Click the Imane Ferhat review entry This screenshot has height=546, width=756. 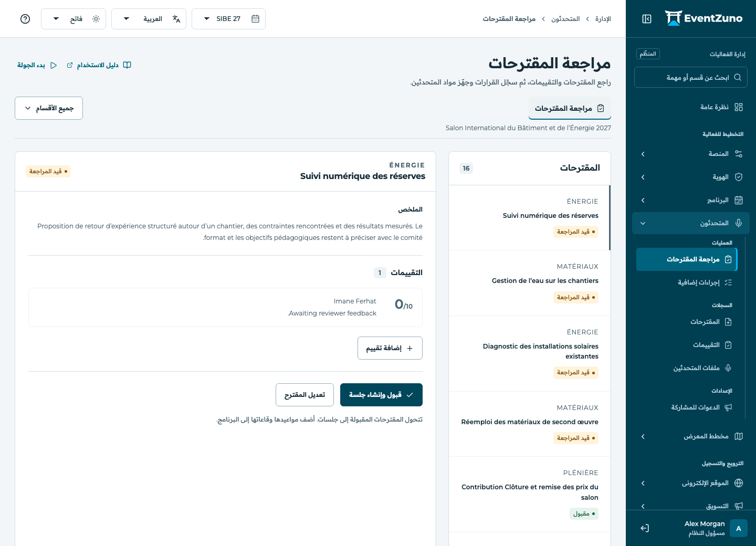click(x=226, y=307)
